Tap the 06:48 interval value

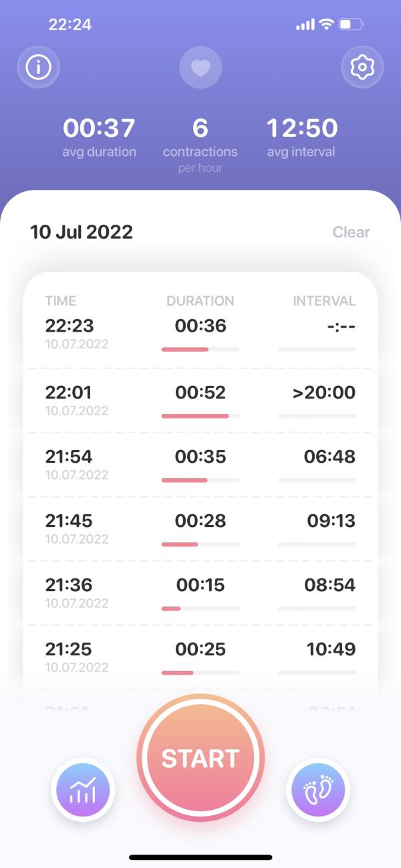pyautogui.click(x=329, y=457)
